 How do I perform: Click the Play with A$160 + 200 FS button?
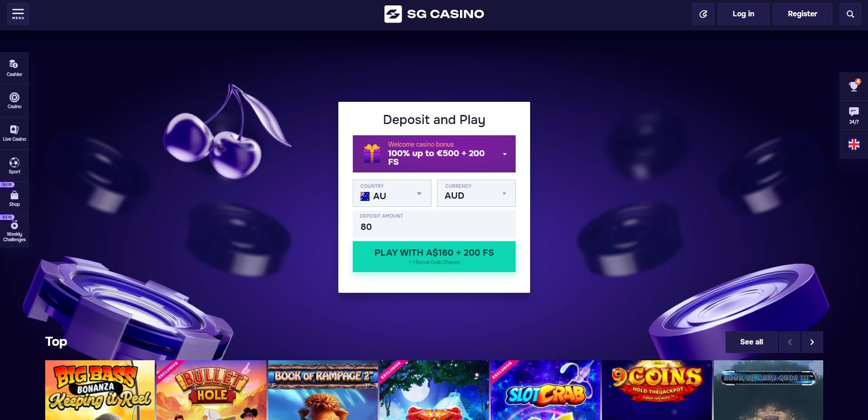(434, 257)
